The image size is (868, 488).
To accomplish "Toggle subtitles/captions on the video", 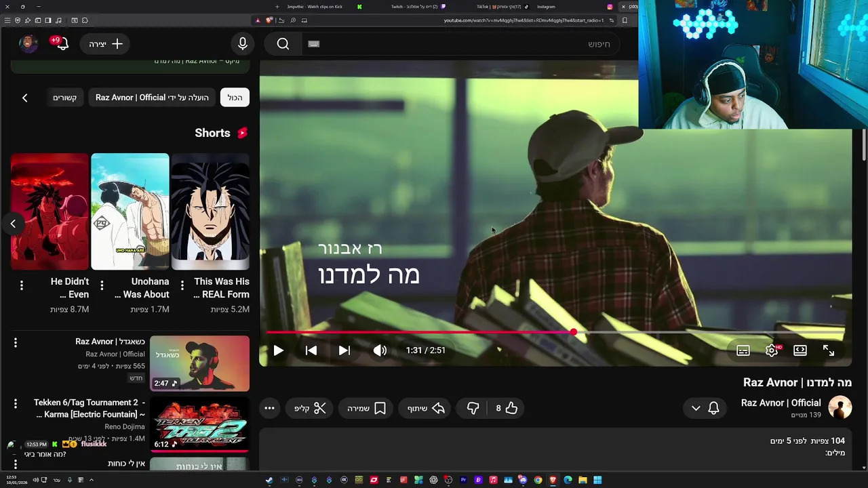I will coord(743,350).
